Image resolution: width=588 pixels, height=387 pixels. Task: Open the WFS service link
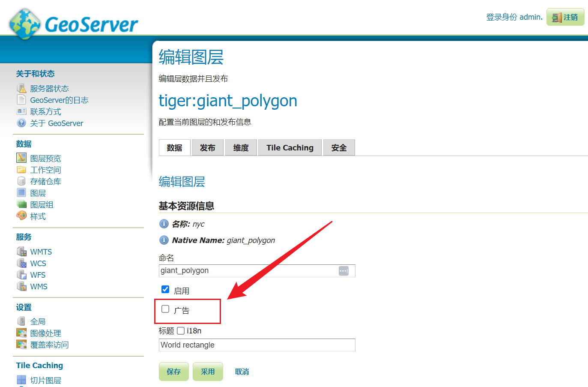(x=38, y=275)
